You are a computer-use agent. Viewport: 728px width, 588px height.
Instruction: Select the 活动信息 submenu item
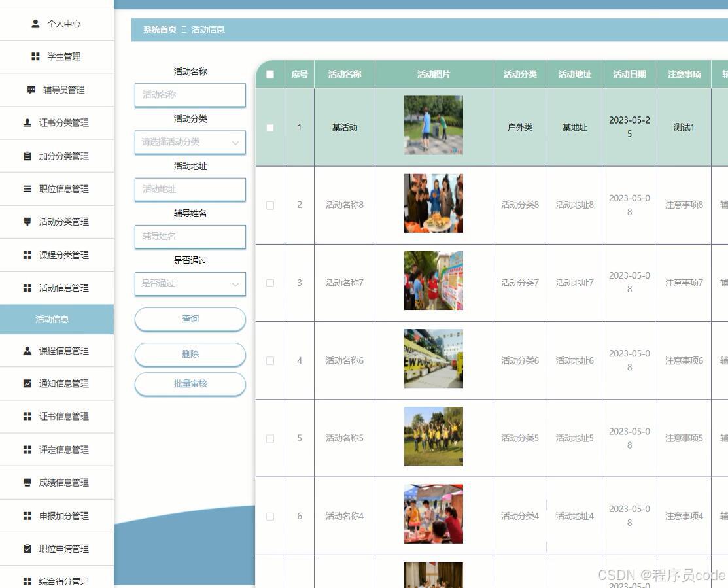tap(57, 319)
